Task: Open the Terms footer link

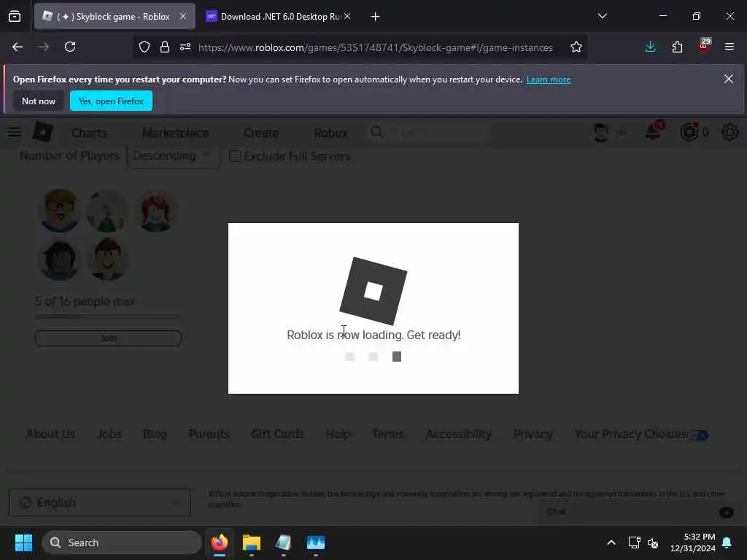Action: (x=388, y=435)
